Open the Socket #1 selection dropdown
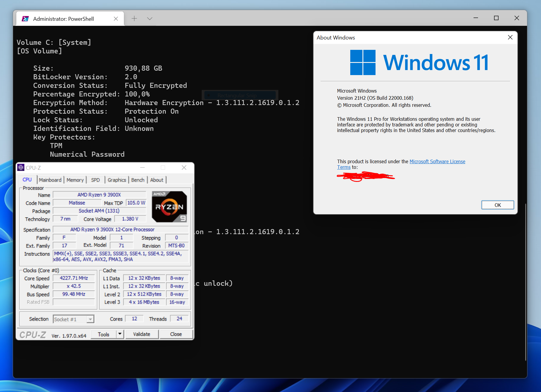Image resolution: width=541 pixels, height=392 pixels. [x=73, y=319]
